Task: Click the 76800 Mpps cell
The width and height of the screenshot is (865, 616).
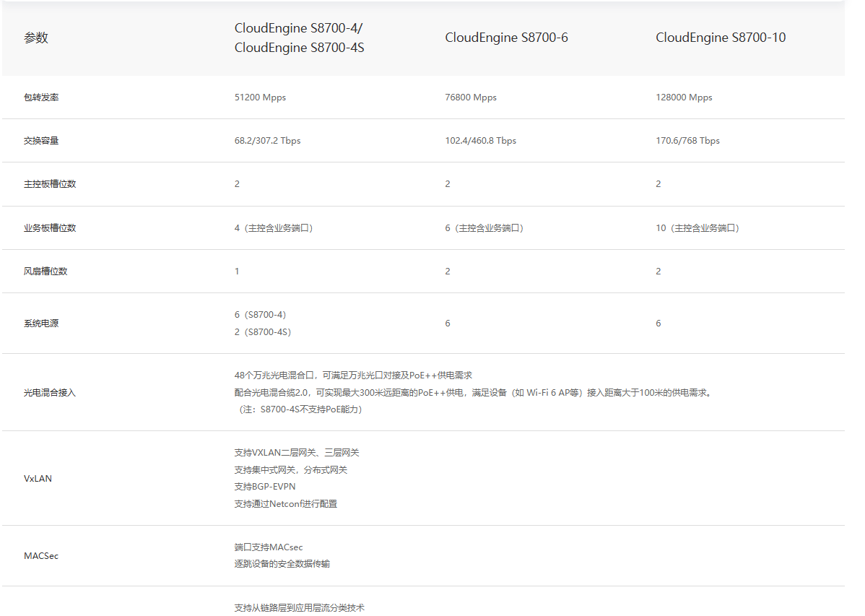Action: [471, 97]
